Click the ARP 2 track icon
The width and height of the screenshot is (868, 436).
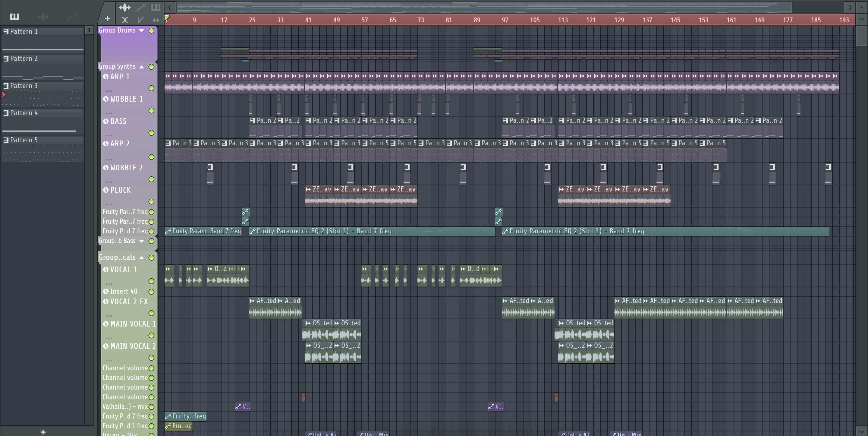pos(106,143)
